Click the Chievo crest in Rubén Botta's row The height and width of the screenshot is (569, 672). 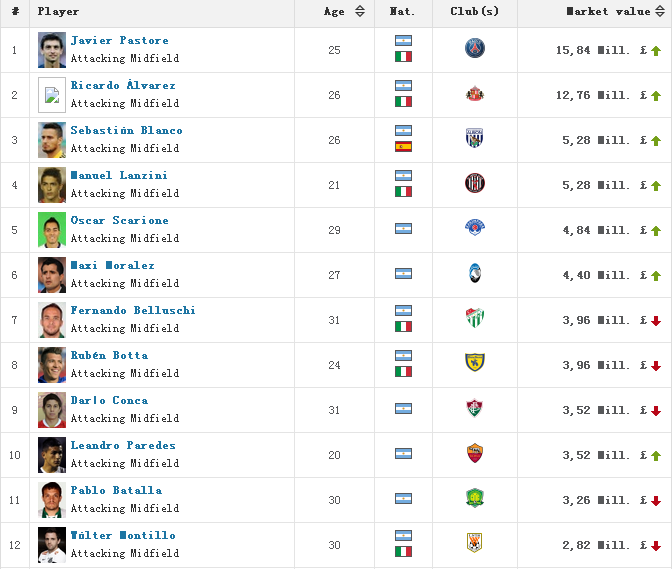pos(474,362)
